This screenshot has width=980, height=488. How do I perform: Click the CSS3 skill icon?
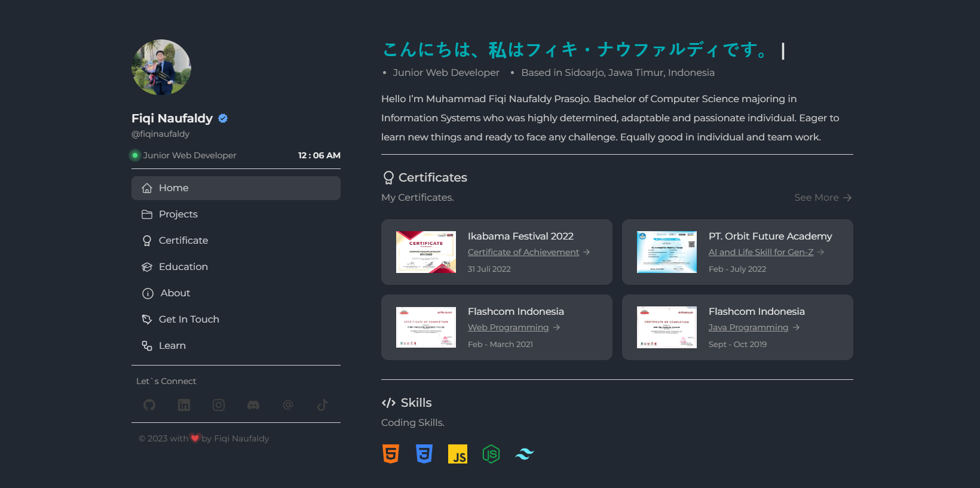pos(424,454)
